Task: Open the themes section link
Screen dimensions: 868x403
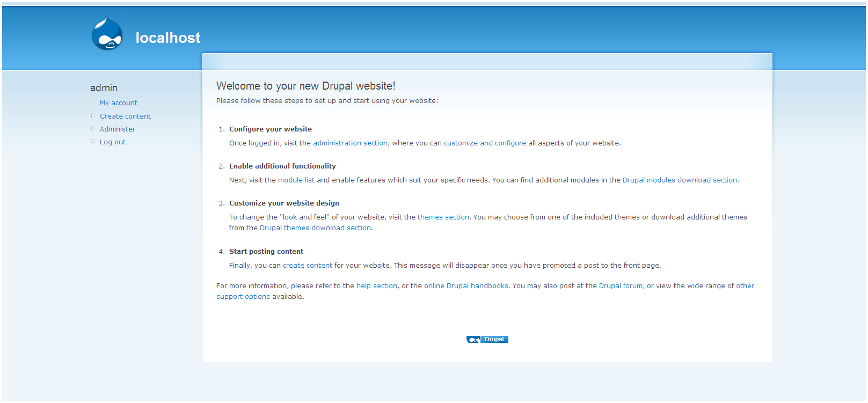Action: click(x=443, y=217)
